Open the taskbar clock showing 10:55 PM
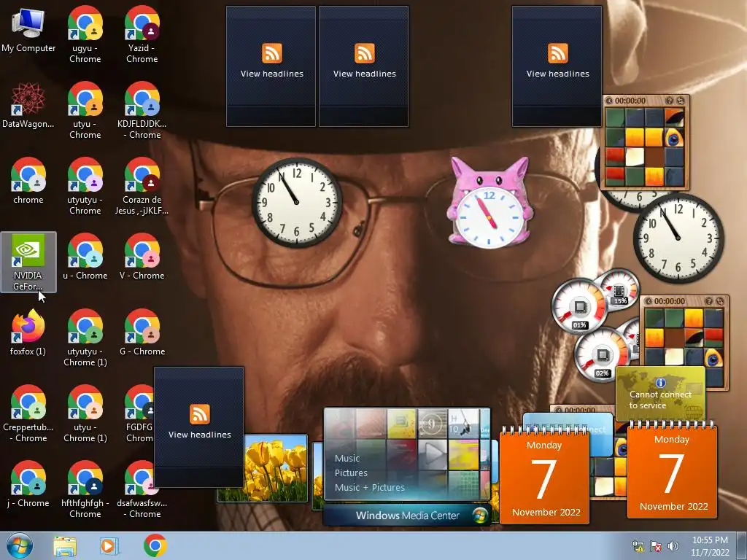Screen dimensions: 747x560 tap(710, 546)
